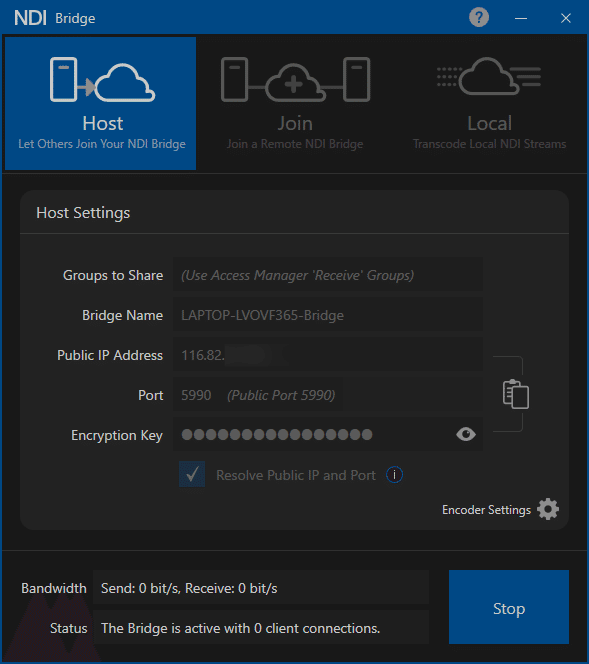
Task: Switch to the Join tab
Action: [x=295, y=103]
